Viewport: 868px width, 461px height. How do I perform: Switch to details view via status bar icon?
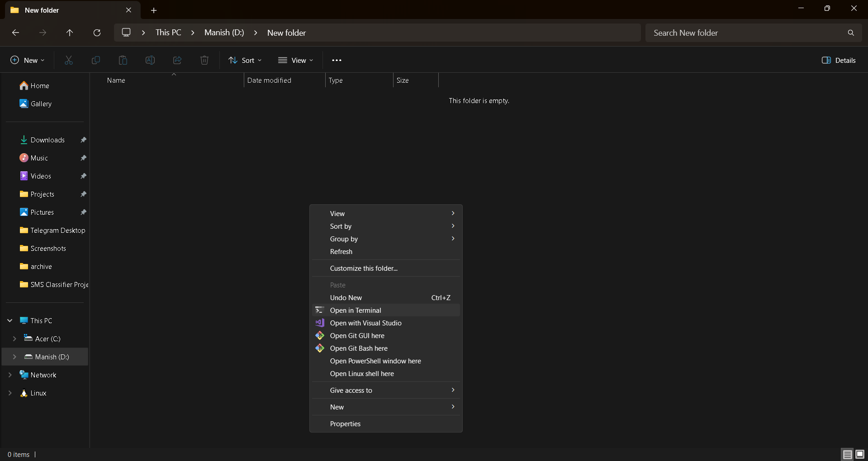(x=846, y=455)
